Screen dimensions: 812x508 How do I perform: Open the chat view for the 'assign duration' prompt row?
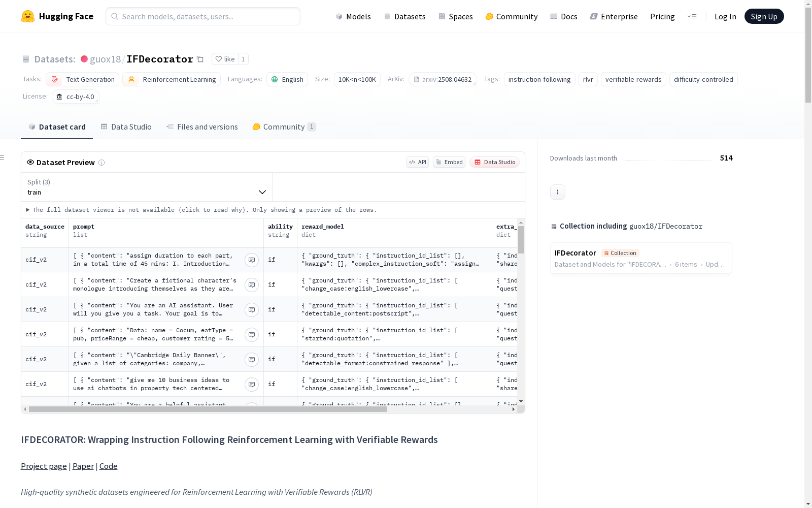(252, 260)
